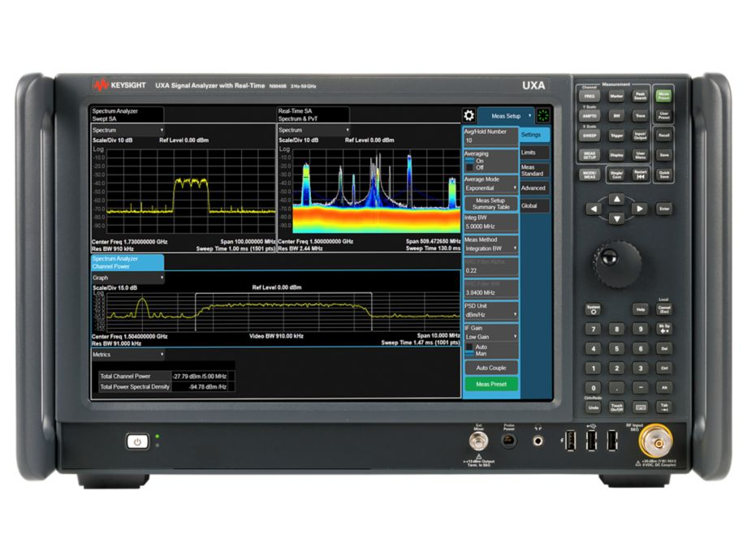This screenshot has height=560, width=747.
Task: Activate the Real-Time SA Spectrum & PvT tab
Action: 313,114
